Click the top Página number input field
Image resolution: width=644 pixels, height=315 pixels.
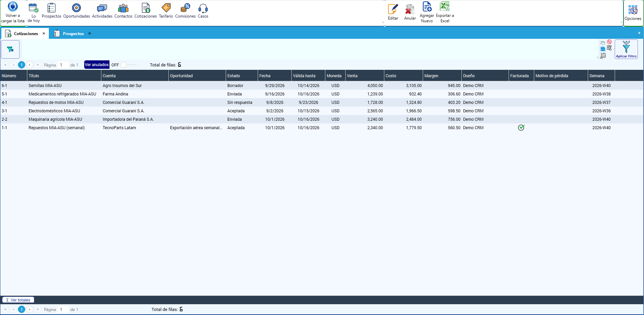[63, 65]
